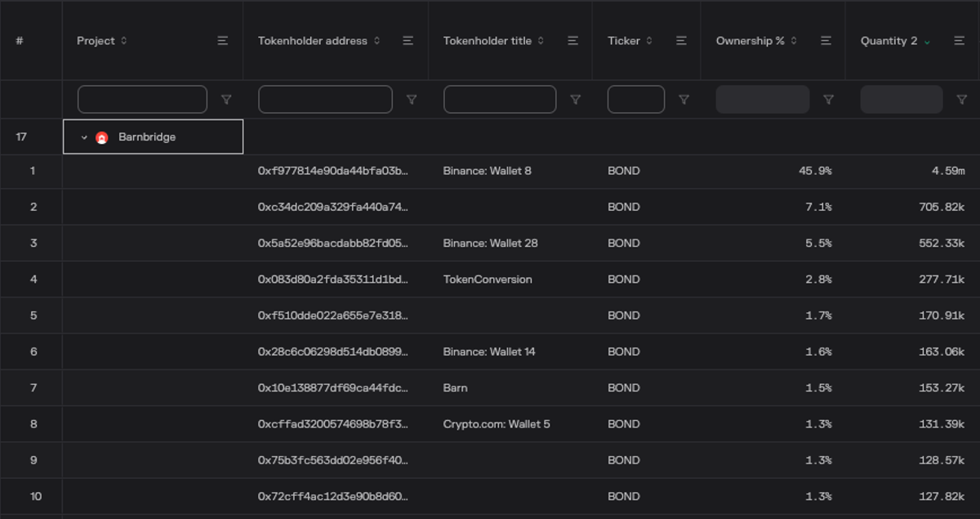
Task: Click the Binance: Wallet 28 title
Action: click(491, 243)
